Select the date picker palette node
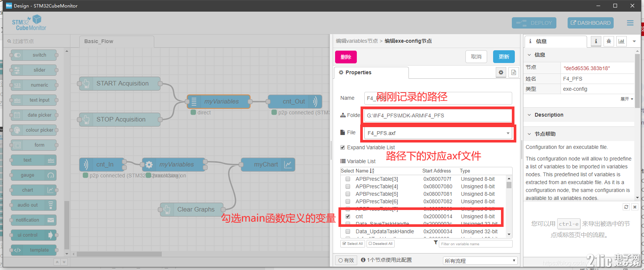The image size is (644, 270). pyautogui.click(x=34, y=115)
